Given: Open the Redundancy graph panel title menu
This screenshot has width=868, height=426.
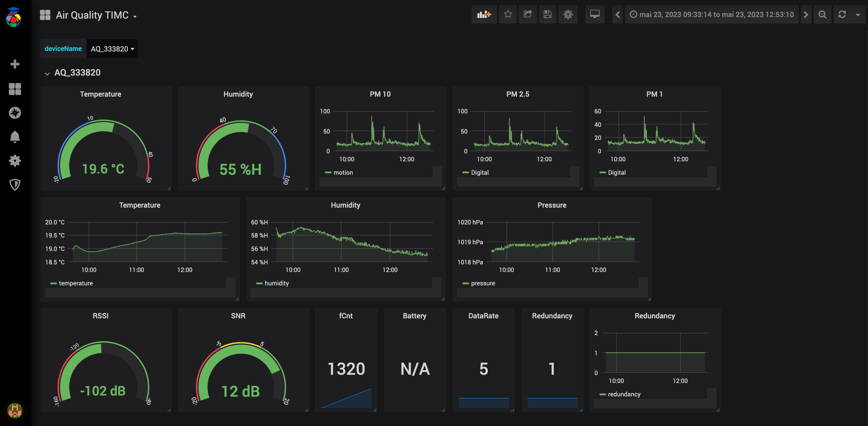Looking at the screenshot, I should click(655, 316).
